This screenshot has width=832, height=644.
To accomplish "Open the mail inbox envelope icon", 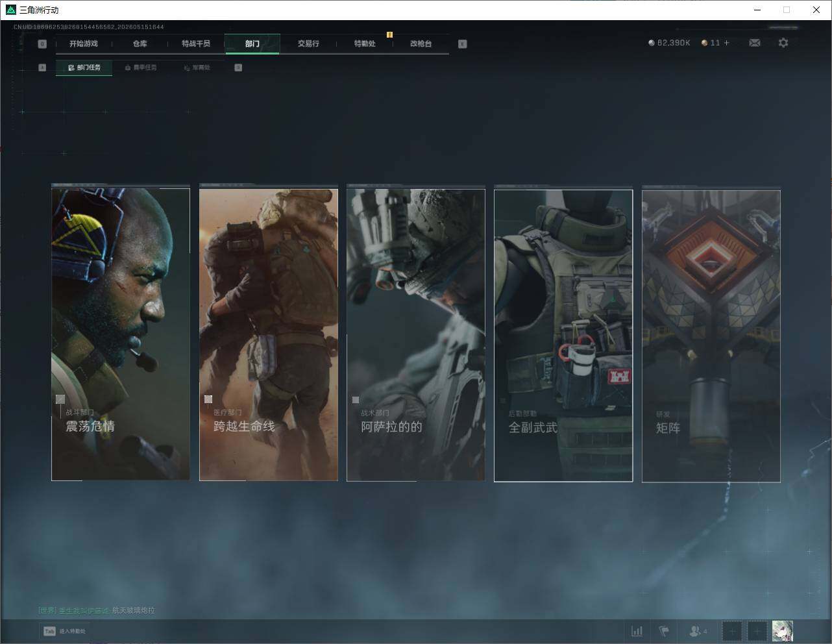I will (x=755, y=43).
